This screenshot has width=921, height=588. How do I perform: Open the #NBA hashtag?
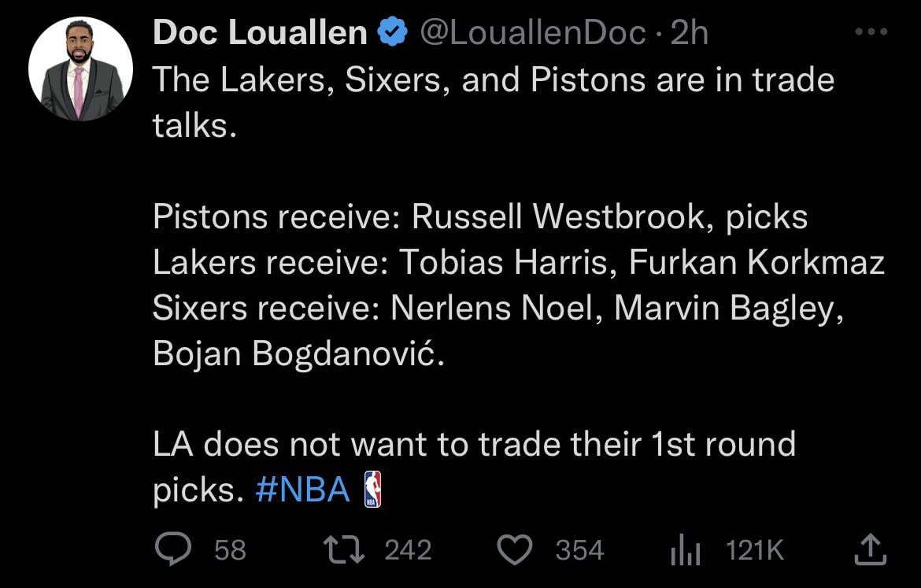[303, 490]
